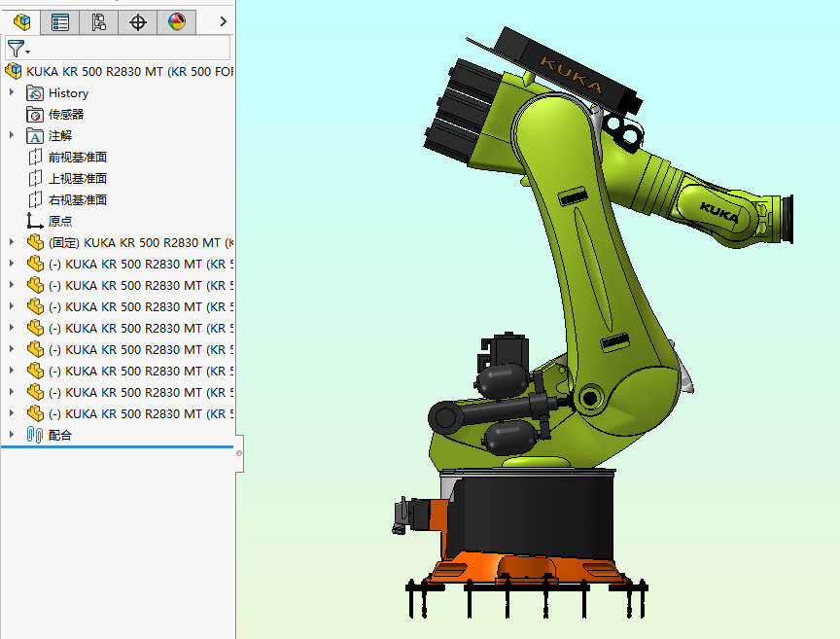Show more manager tabs with the chevron arrow
Viewport: 840px width, 639px height.
tap(224, 21)
